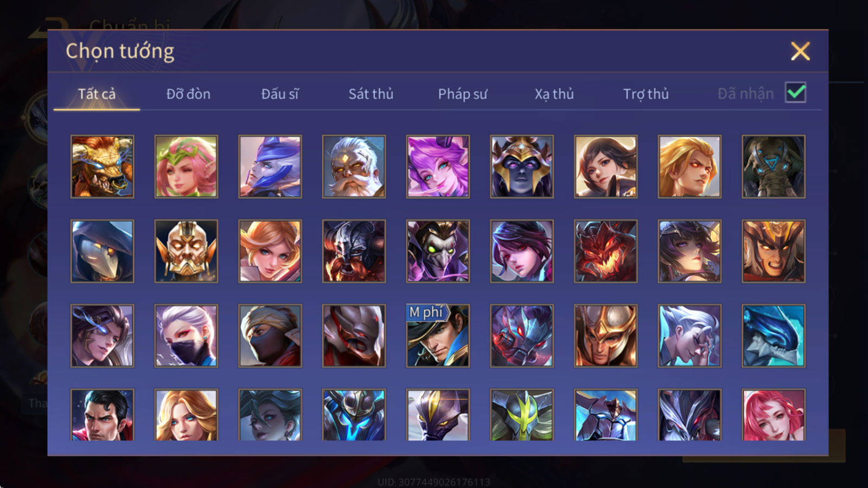Select the blue ice dragon hero
Viewport: 868px width, 488px height.
[773, 336]
